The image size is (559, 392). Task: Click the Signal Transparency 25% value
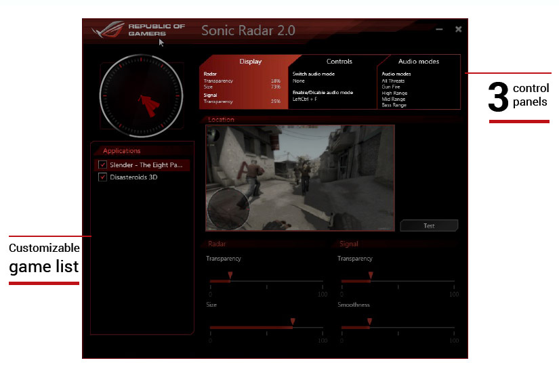point(276,102)
